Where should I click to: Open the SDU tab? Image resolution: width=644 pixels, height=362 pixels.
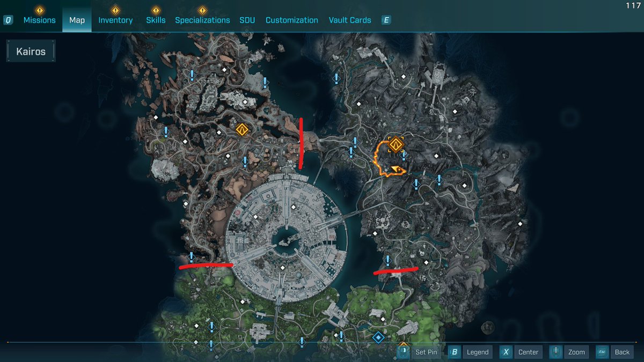point(247,20)
